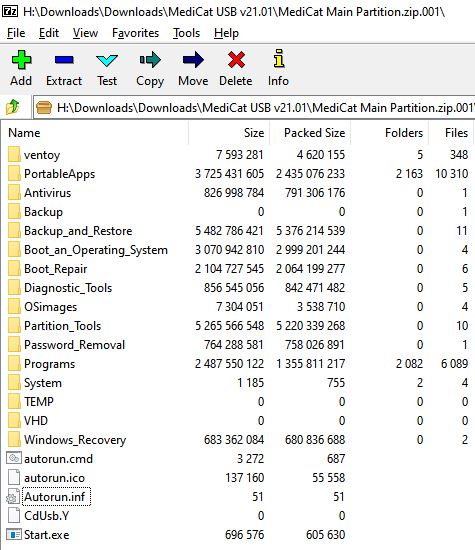
Task: Click the archive icon in the address bar
Action: (44, 107)
